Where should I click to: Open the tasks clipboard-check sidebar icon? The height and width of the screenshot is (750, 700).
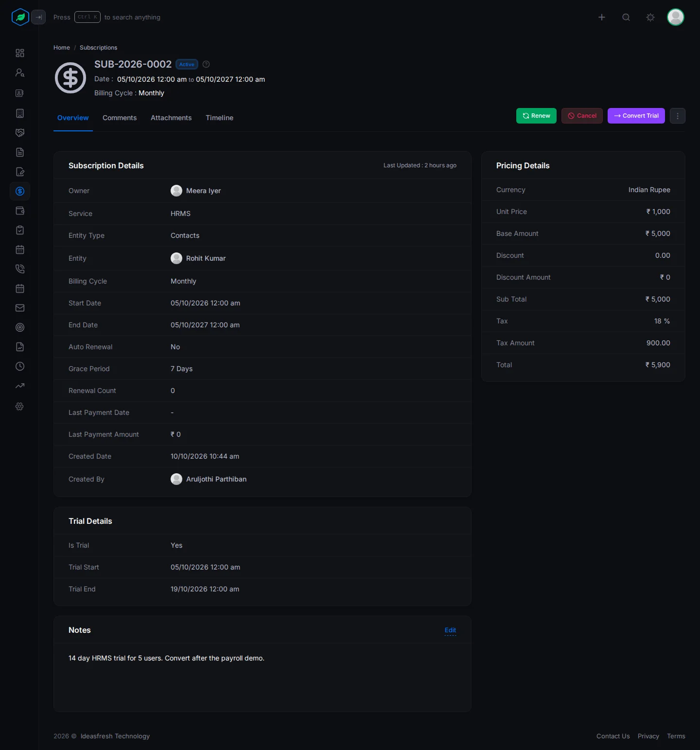tap(20, 230)
